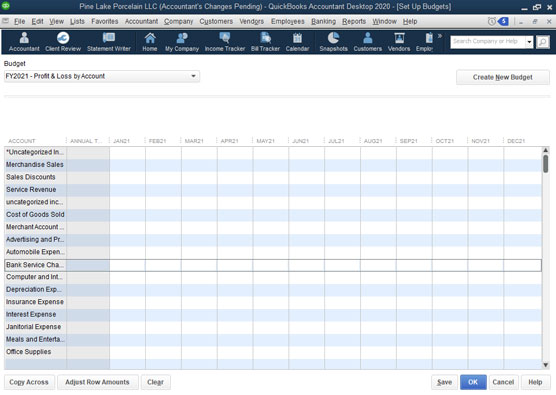Click the Cancel button
This screenshot has width=556, height=395.
point(503,382)
